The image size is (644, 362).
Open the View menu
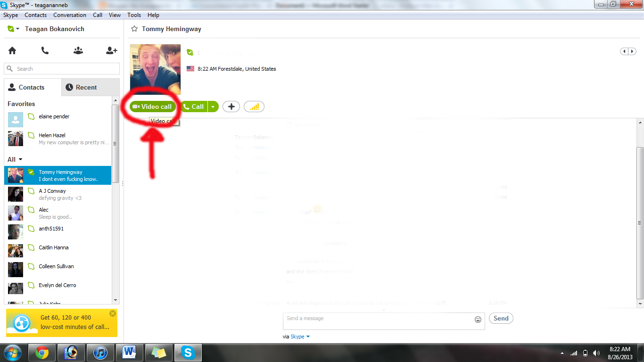[115, 15]
